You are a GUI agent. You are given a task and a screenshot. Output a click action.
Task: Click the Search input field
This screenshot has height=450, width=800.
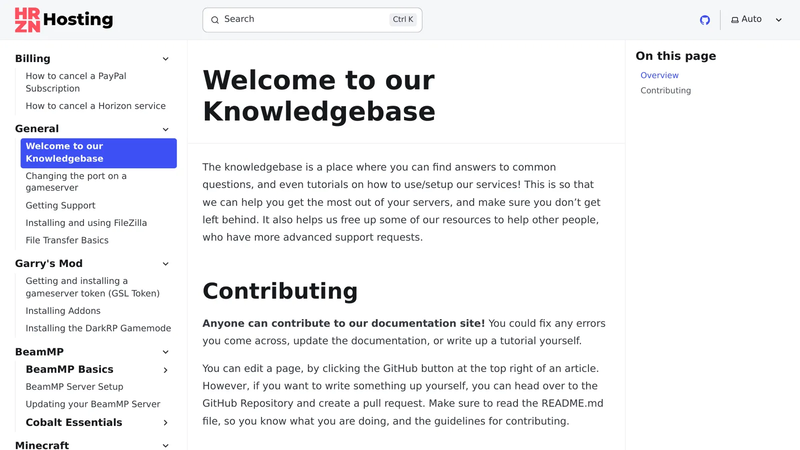312,20
